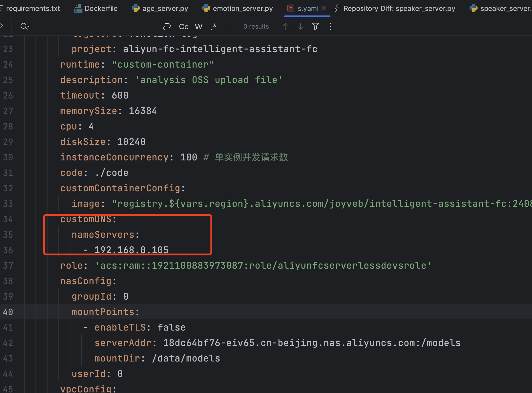Click the new line icon in search
Screen dimensions: 532x393
tap(167, 27)
